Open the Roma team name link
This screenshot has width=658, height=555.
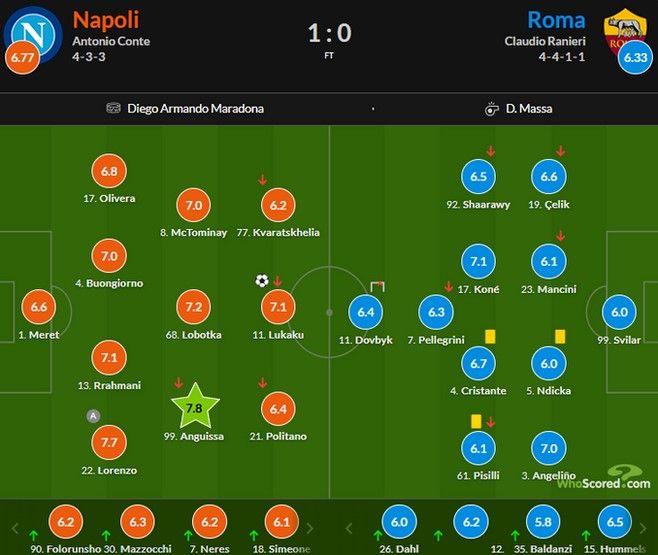click(x=556, y=19)
